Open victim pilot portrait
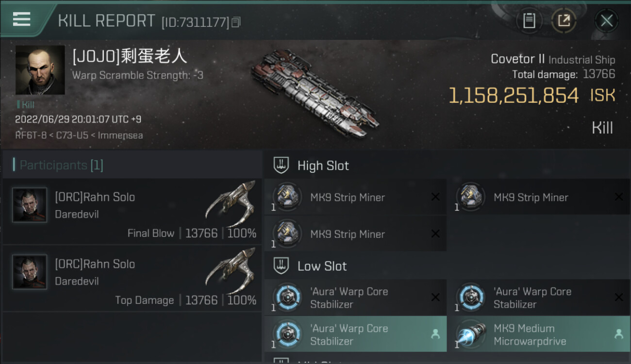Image resolution: width=631 pixels, height=364 pixels. tap(40, 70)
